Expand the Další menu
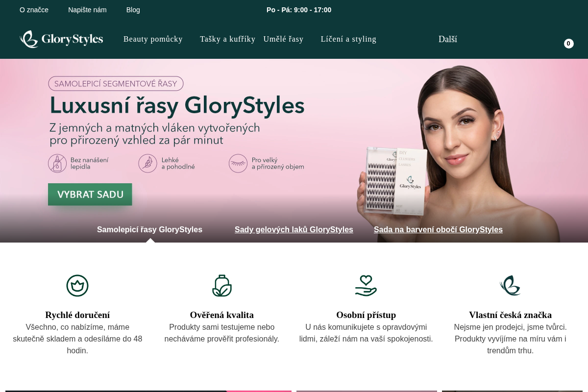The width and height of the screenshot is (588, 392). [448, 39]
